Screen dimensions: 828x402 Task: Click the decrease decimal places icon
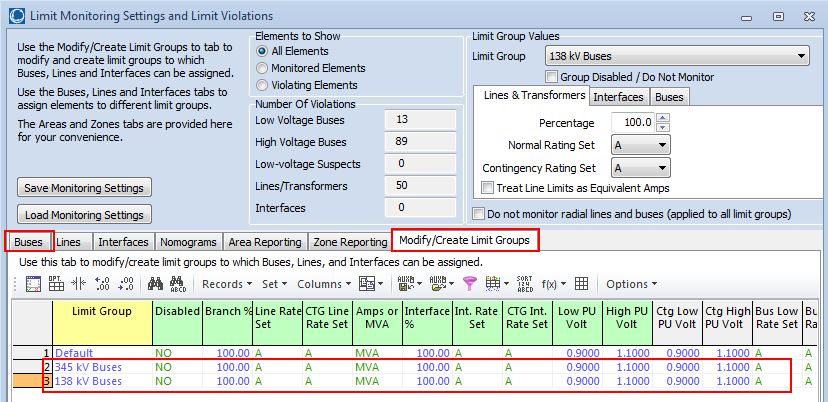(x=126, y=284)
